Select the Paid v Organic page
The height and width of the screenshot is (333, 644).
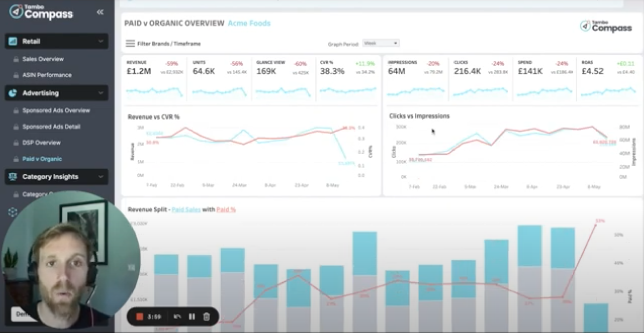[x=42, y=159]
